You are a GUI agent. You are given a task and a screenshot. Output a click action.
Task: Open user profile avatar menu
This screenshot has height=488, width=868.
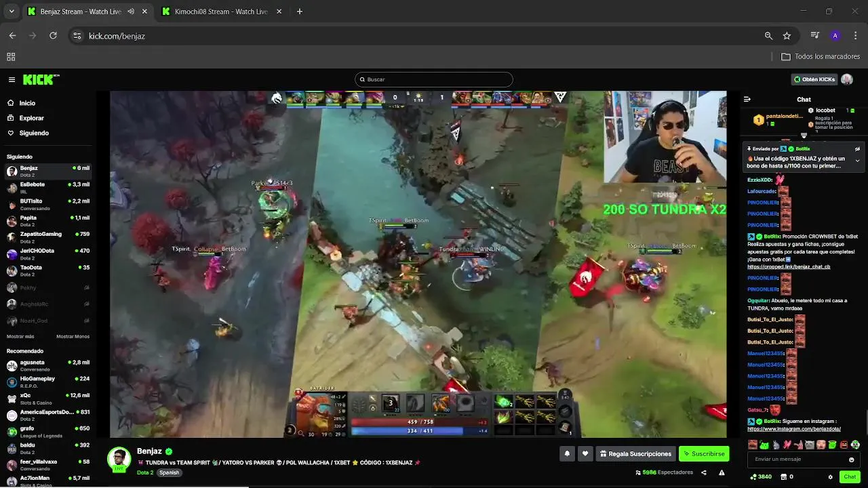click(x=847, y=79)
